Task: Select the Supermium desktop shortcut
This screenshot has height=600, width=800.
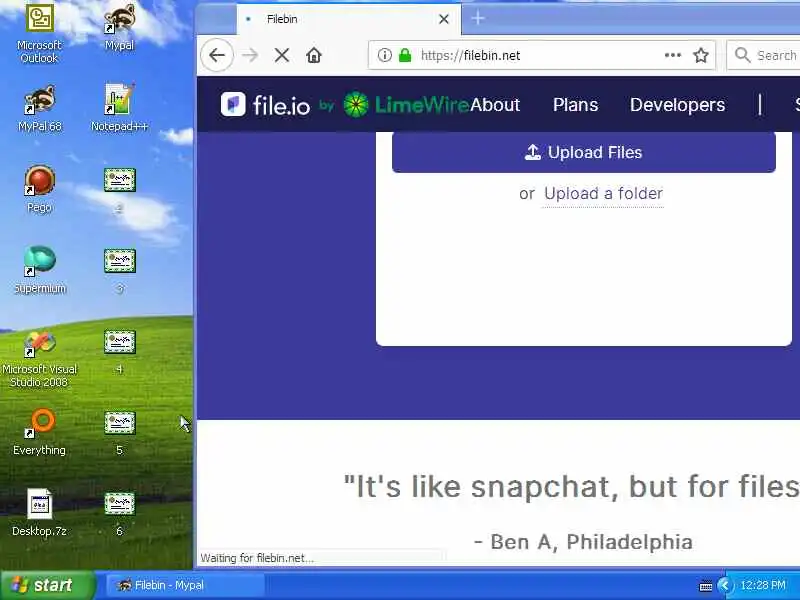Action: pos(39,270)
